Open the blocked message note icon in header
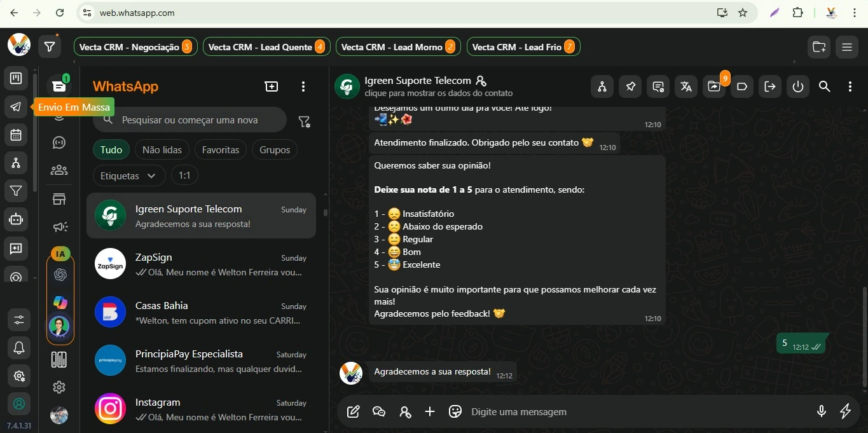 (x=658, y=86)
